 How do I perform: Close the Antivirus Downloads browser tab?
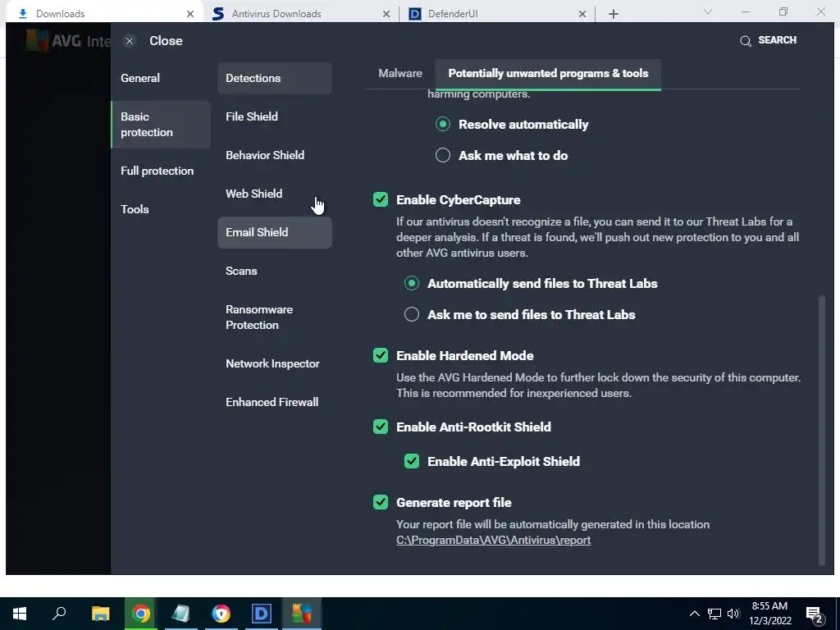point(386,14)
